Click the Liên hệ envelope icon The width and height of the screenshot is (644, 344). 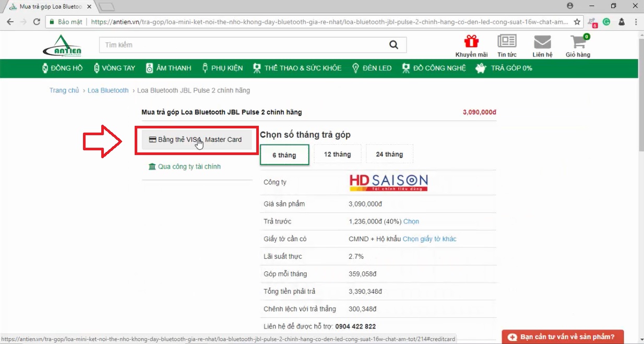(542, 42)
